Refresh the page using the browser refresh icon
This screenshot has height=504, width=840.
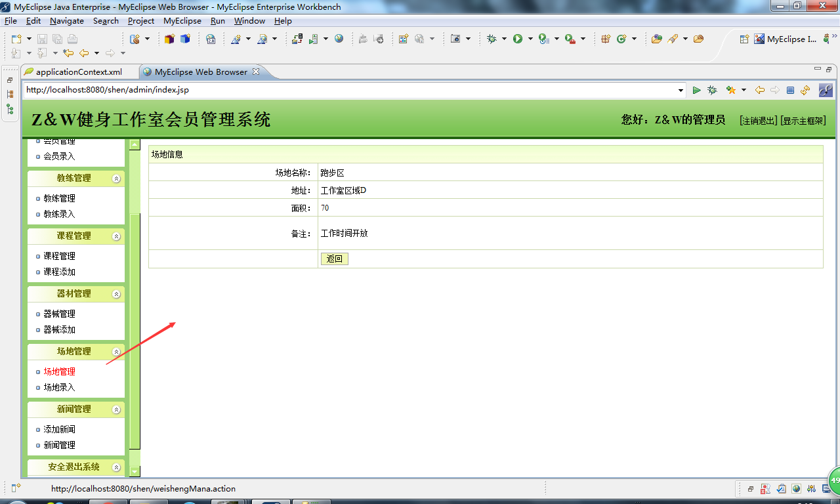805,90
